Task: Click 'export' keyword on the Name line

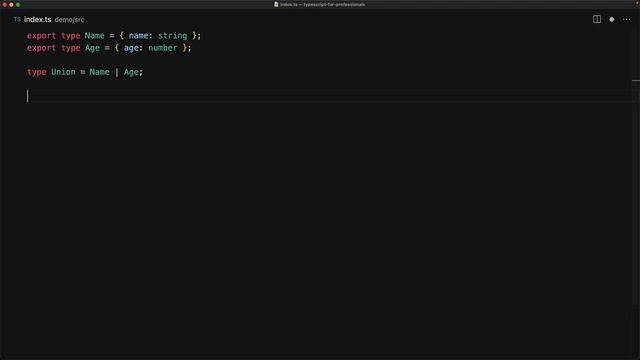Action: coord(41,36)
